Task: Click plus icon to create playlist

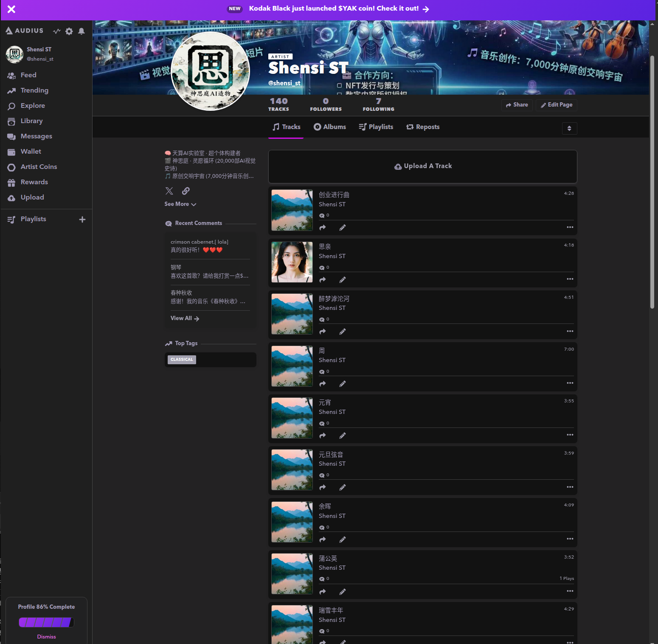Action: [82, 219]
